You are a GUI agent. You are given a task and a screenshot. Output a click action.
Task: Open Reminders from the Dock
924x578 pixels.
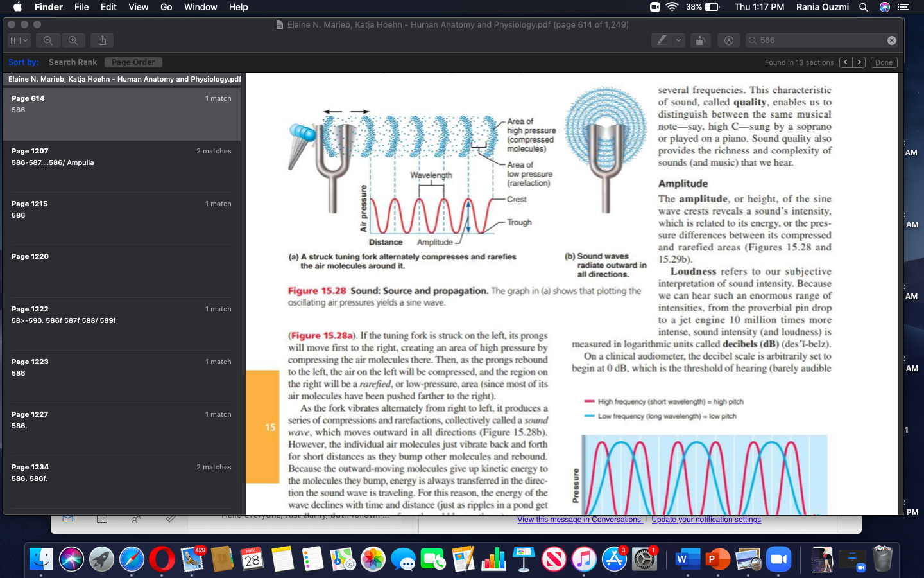point(312,559)
